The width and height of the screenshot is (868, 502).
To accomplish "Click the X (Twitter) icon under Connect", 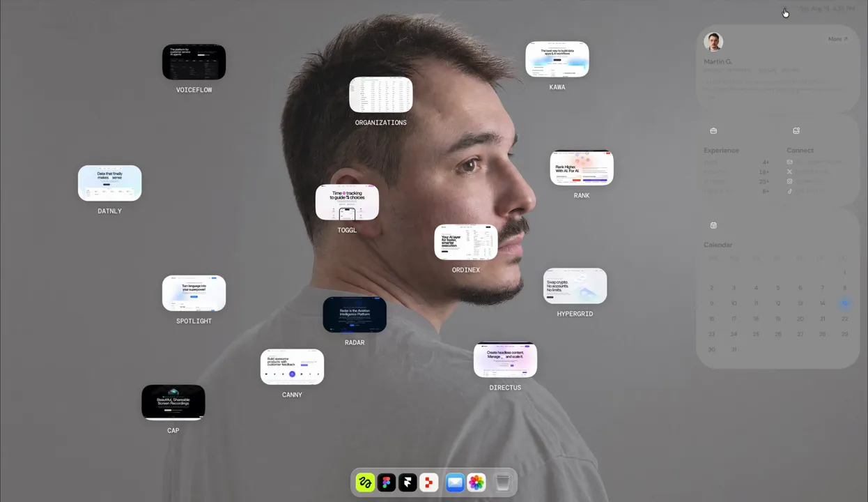I will tap(789, 172).
